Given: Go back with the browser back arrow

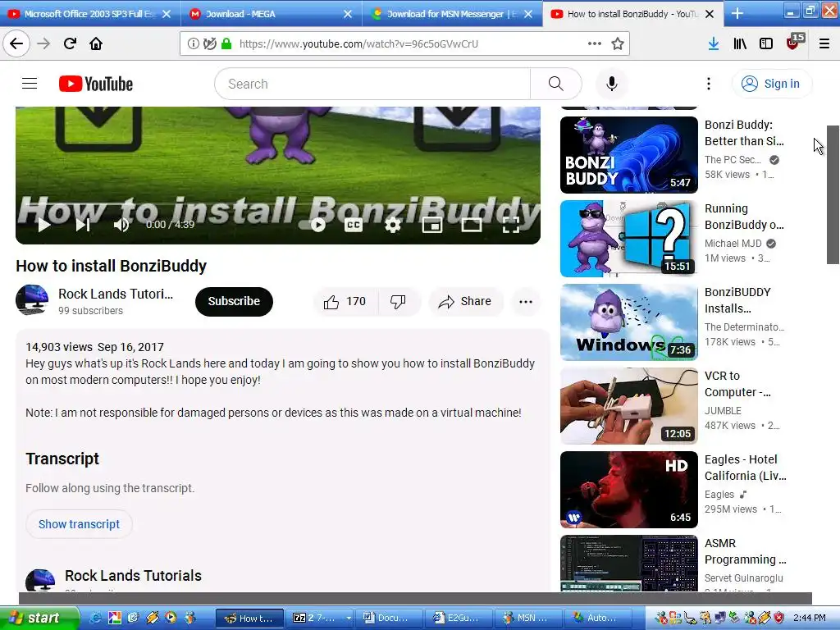Looking at the screenshot, I should point(16,43).
